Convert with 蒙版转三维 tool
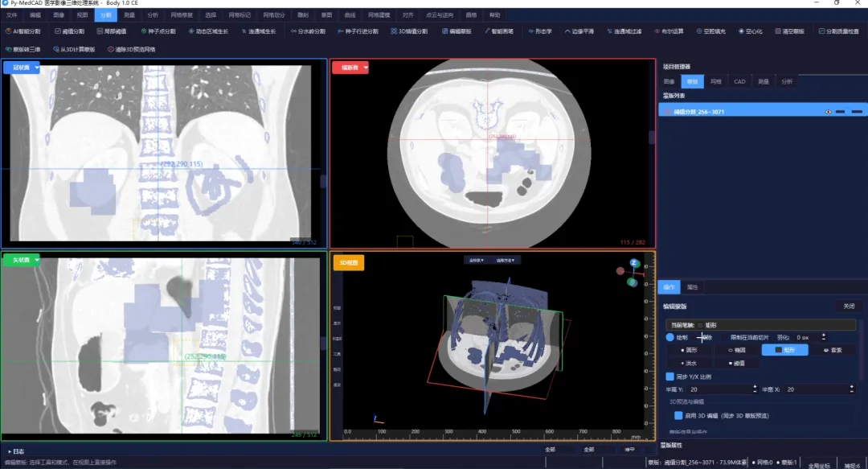Screen dimensions: 868x469 point(23,49)
